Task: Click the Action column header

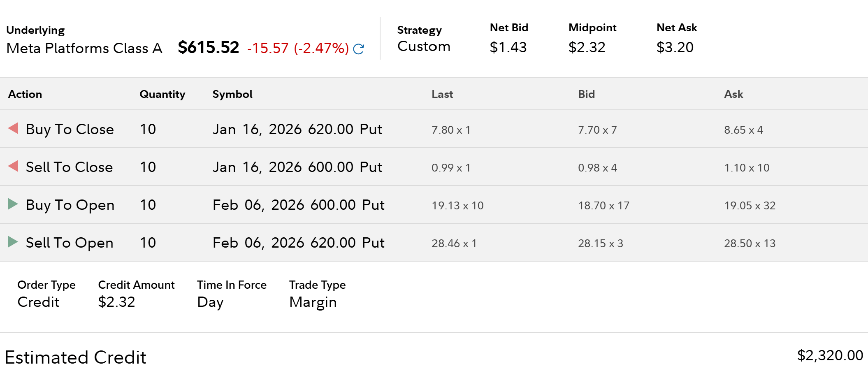Action: [x=25, y=94]
